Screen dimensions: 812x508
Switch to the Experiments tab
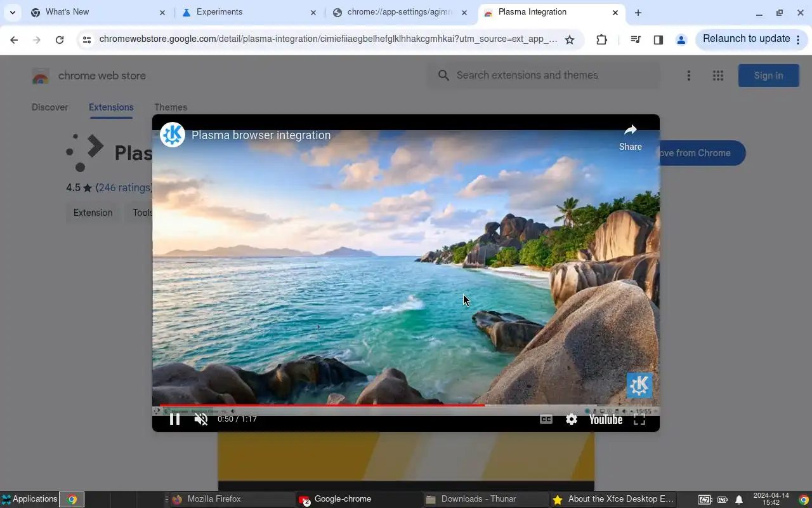pos(249,12)
